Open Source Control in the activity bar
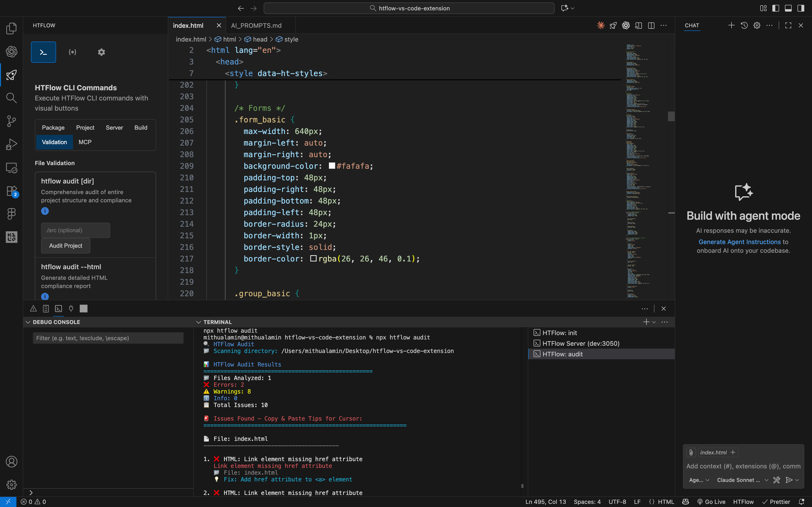 (x=12, y=121)
